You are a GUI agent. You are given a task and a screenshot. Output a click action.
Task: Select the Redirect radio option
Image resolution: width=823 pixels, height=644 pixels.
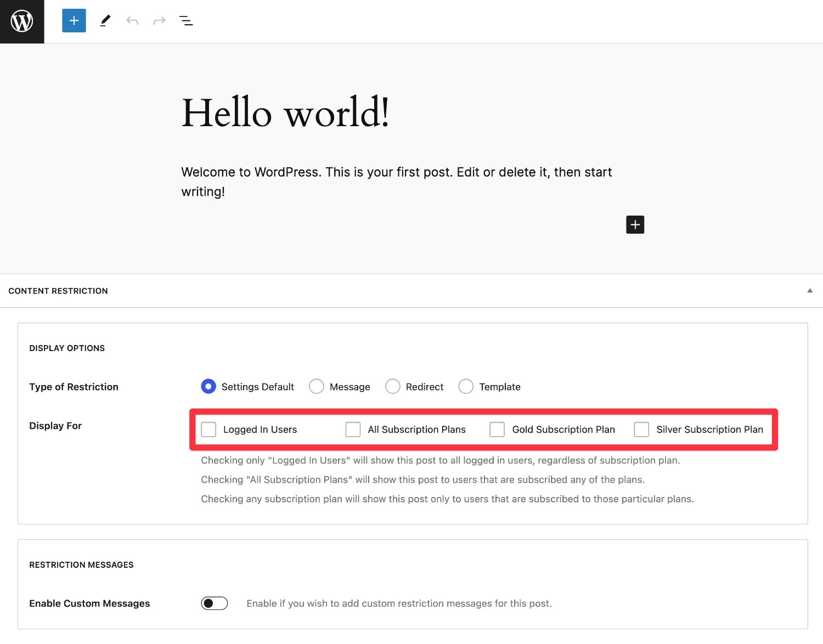[393, 387]
